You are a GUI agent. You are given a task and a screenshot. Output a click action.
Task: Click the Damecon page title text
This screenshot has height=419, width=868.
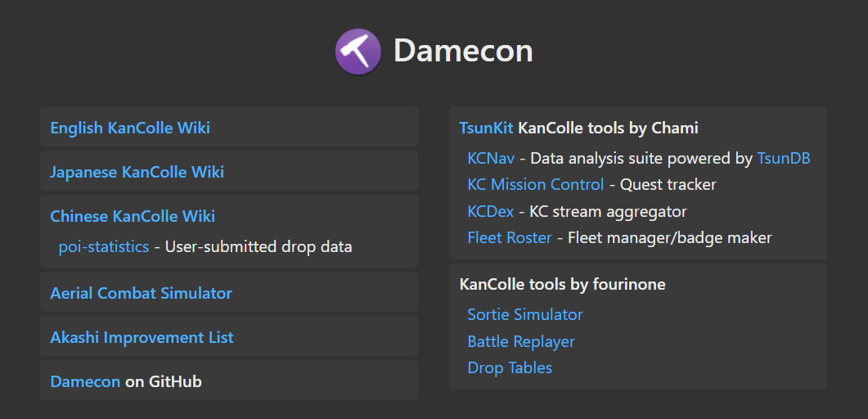coord(463,51)
